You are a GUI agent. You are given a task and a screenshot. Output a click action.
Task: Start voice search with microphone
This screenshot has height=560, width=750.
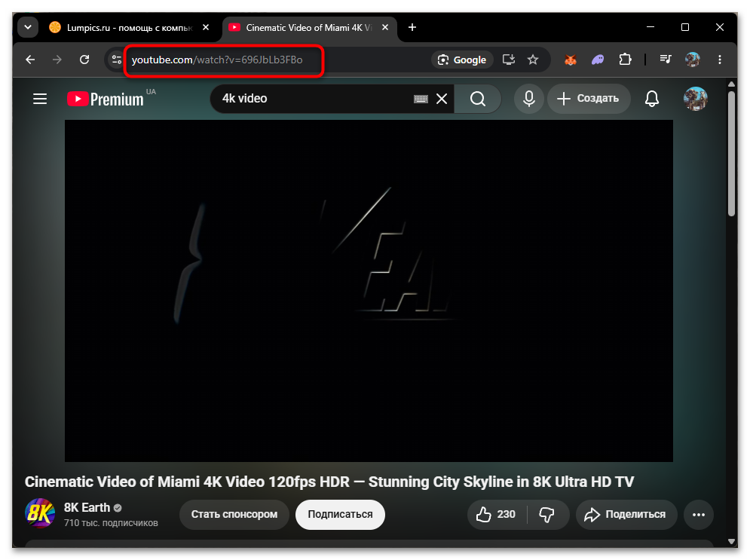(x=529, y=99)
